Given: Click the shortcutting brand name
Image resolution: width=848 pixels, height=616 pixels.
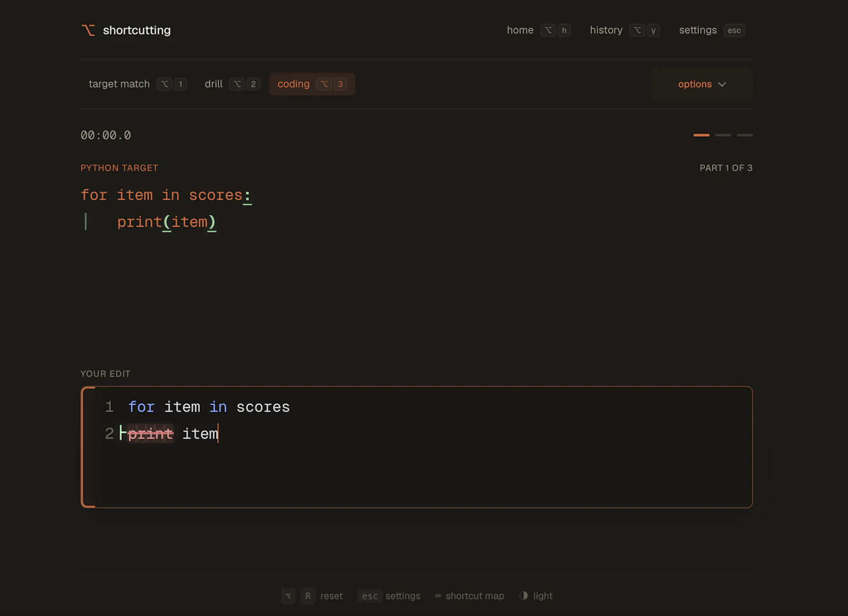Looking at the screenshot, I should [x=137, y=30].
